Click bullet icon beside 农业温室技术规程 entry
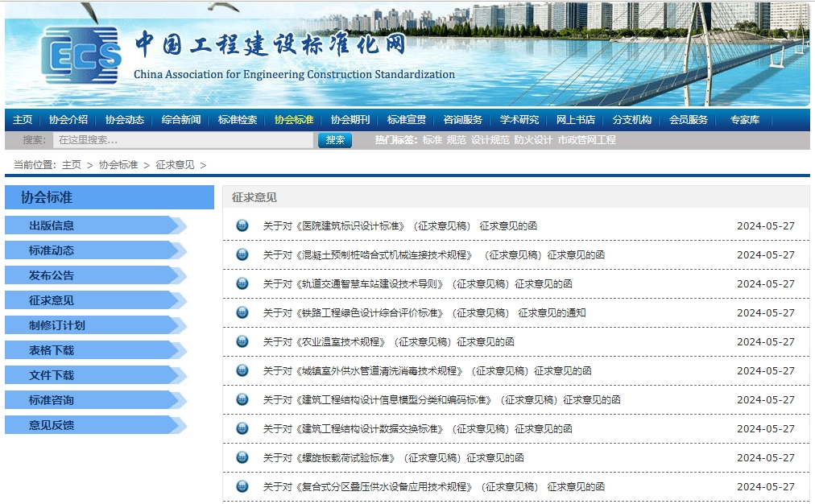The image size is (815, 504). click(242, 341)
